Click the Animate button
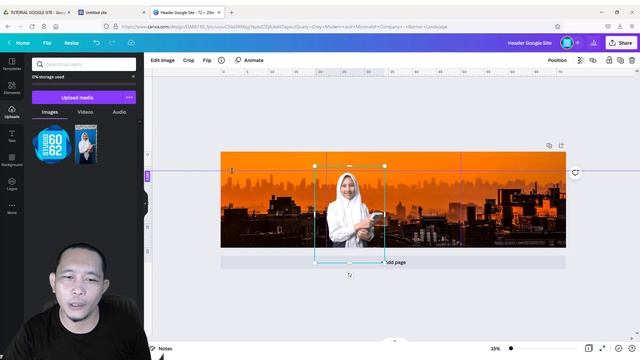 (249, 60)
